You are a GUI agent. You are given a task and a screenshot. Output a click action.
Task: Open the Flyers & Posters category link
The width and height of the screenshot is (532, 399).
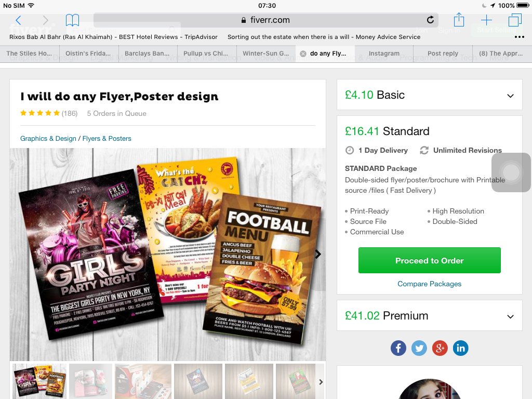pos(107,138)
